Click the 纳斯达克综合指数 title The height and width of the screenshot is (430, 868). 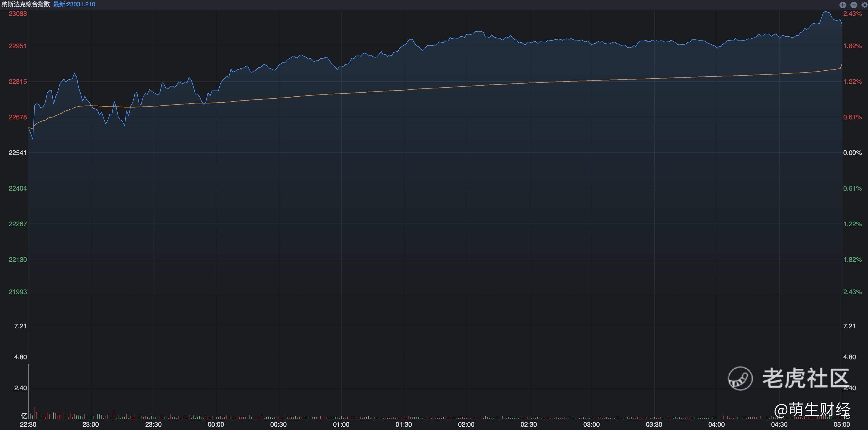(25, 4)
